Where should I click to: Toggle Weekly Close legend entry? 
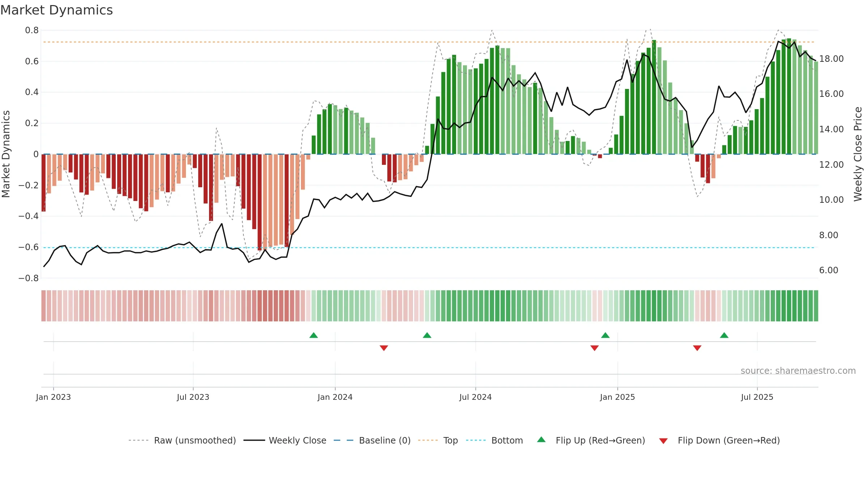[x=285, y=440]
